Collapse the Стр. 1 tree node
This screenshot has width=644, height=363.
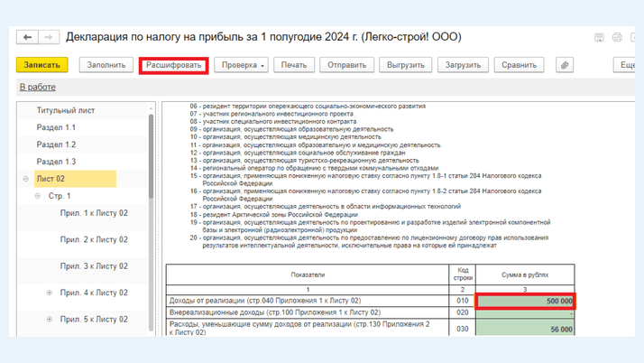click(x=38, y=196)
